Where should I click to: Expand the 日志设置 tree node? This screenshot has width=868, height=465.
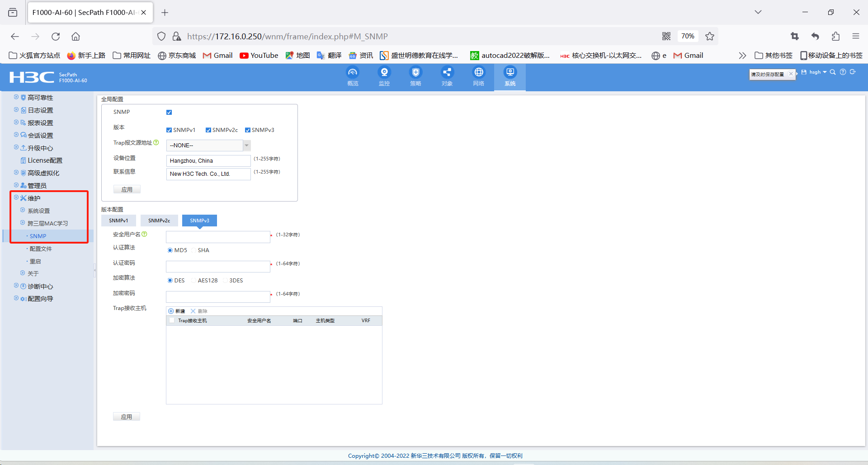16,110
